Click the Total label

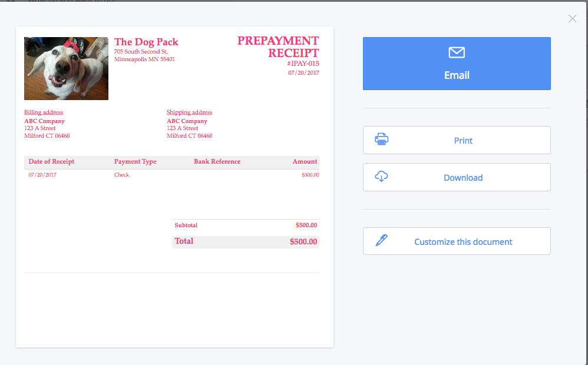tap(184, 241)
